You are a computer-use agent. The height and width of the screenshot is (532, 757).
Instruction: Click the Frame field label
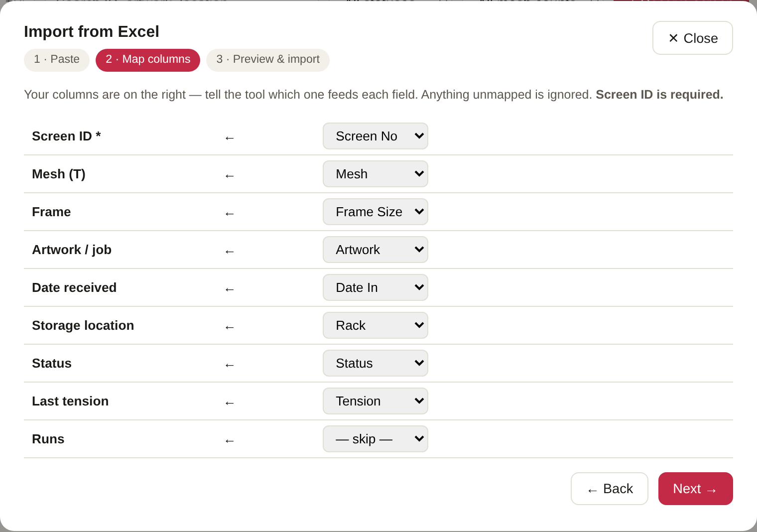click(x=51, y=212)
